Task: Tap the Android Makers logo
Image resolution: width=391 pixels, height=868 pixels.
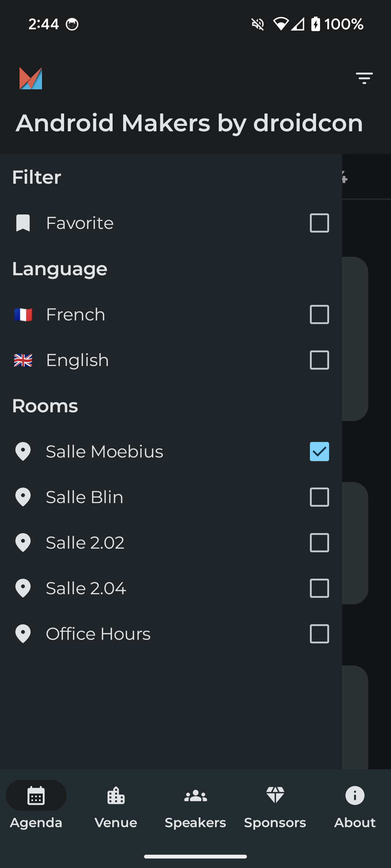Action: coord(31,78)
